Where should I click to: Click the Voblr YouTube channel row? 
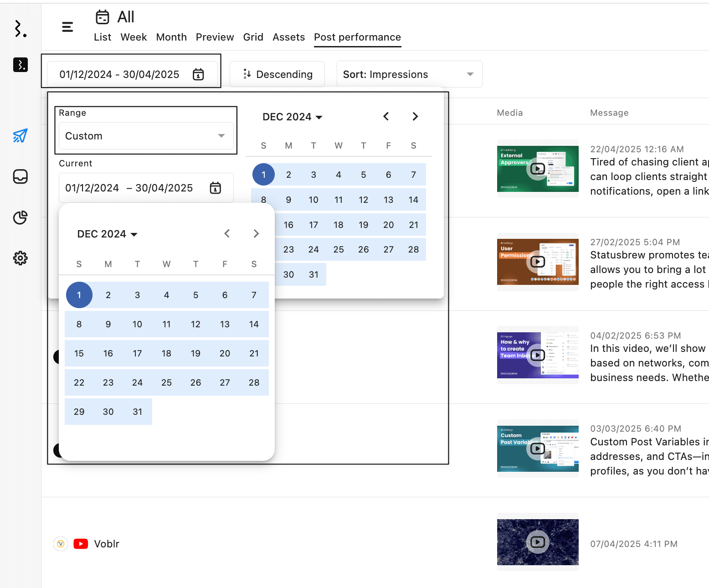click(x=106, y=544)
